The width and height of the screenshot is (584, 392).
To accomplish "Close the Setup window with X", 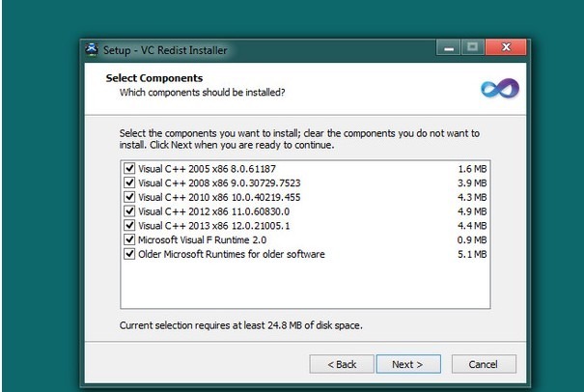I will point(506,47).
